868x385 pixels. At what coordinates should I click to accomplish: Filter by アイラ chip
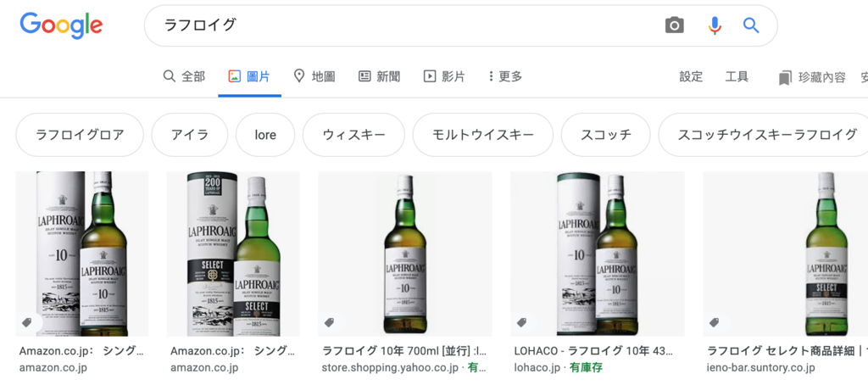(189, 135)
